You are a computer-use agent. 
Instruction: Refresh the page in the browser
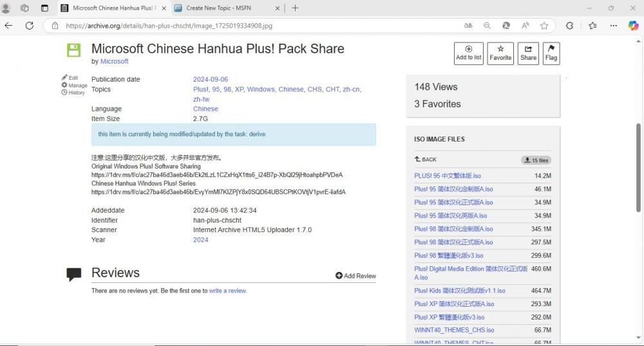29,26
